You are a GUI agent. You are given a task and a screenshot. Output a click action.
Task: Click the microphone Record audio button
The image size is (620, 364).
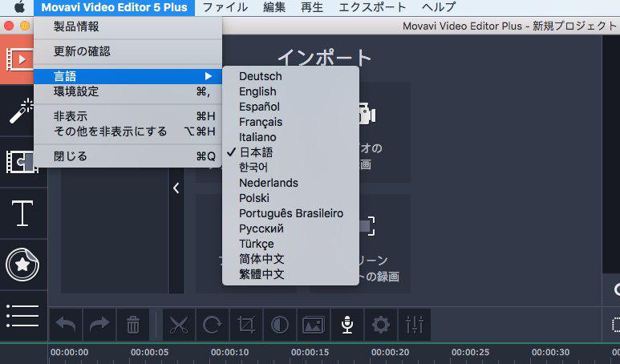click(346, 325)
